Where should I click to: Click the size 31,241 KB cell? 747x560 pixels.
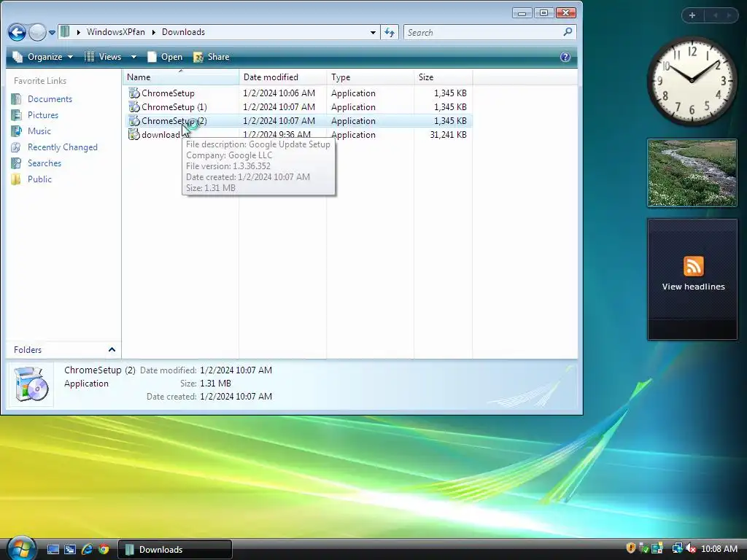[x=448, y=135]
